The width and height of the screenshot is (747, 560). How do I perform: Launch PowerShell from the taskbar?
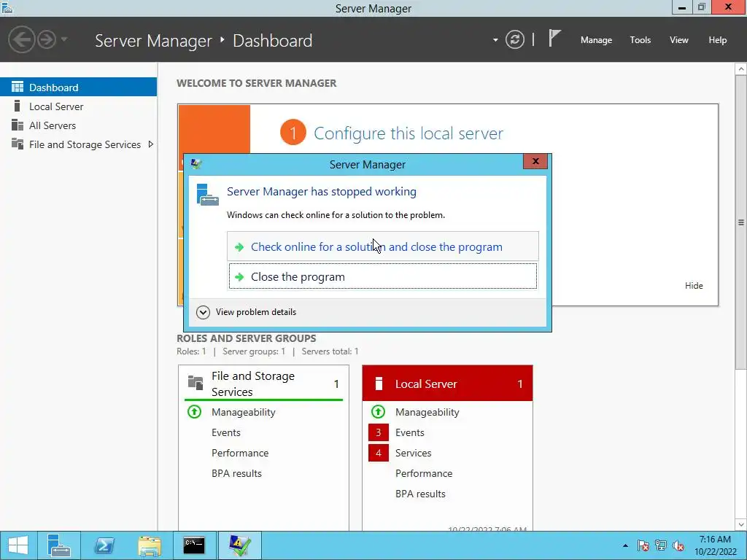(x=104, y=545)
